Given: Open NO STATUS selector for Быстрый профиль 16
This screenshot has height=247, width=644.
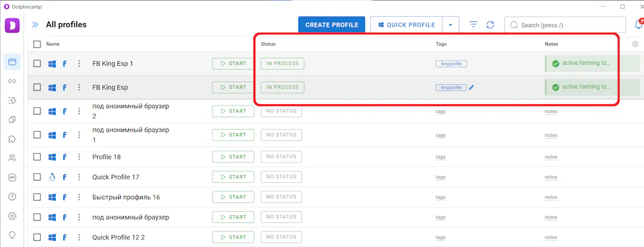Looking at the screenshot, I should click(281, 197).
